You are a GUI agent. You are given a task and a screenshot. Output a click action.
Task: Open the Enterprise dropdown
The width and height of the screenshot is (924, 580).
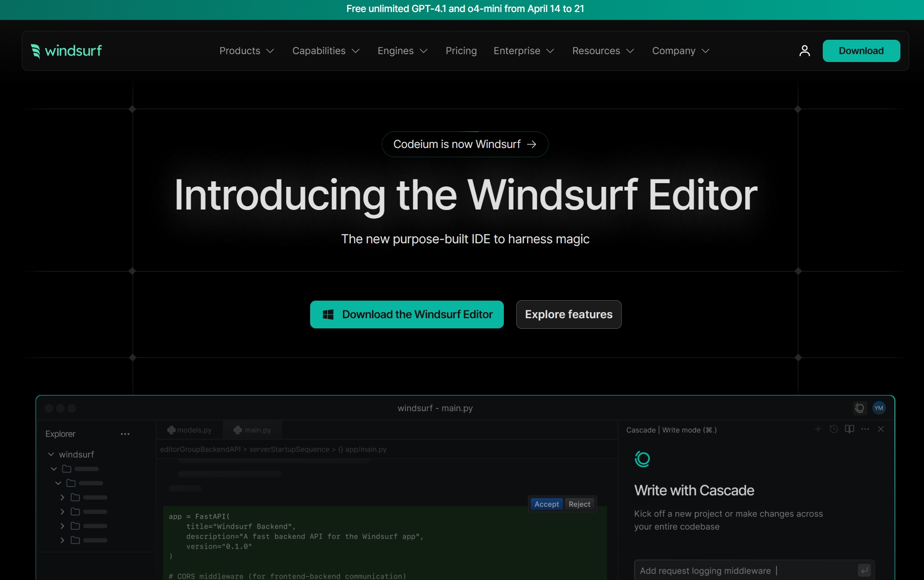click(x=524, y=51)
